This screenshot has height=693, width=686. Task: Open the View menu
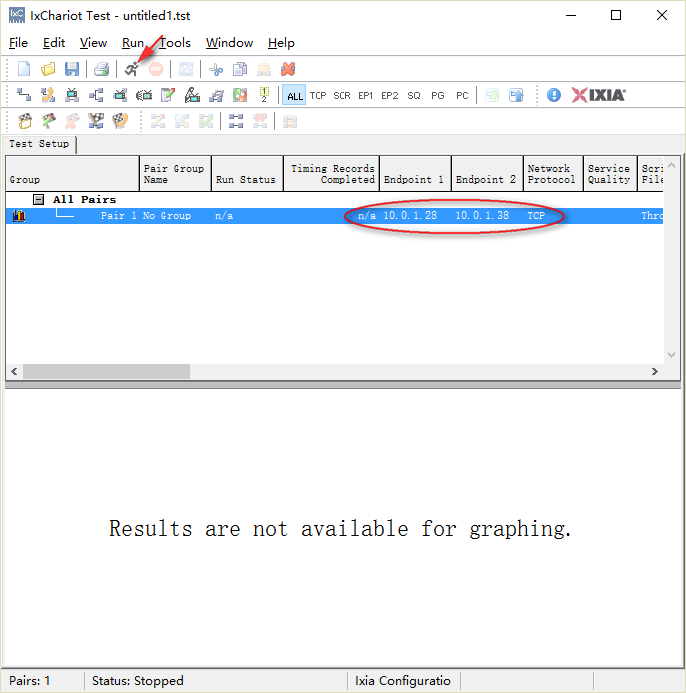pyautogui.click(x=93, y=43)
